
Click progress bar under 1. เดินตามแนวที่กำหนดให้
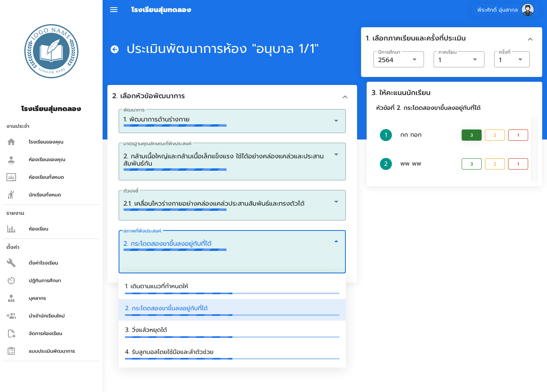point(232,293)
